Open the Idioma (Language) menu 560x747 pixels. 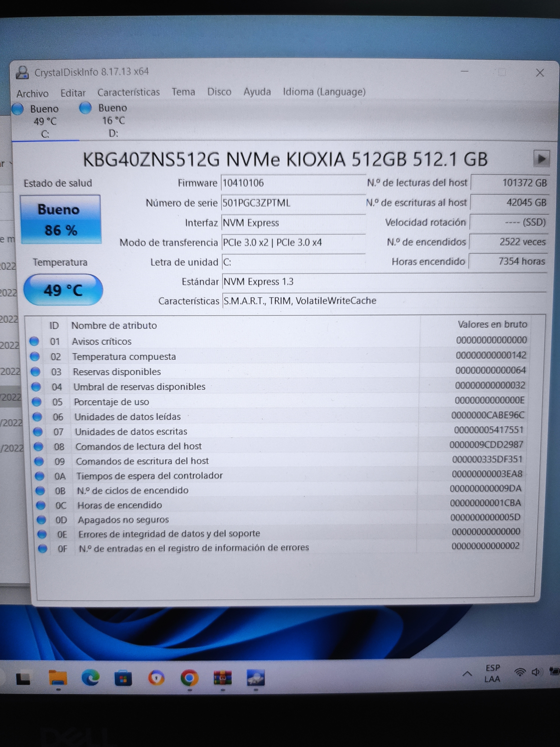click(x=324, y=92)
